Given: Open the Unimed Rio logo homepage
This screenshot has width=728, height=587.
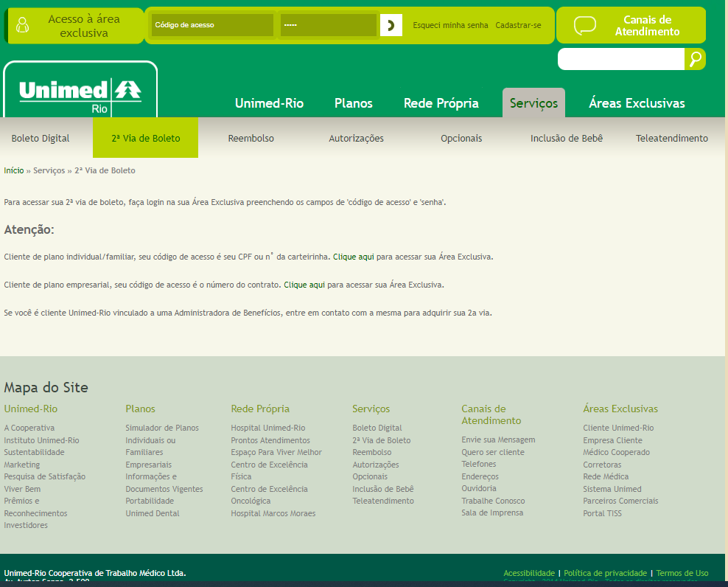Looking at the screenshot, I should click(x=80, y=91).
